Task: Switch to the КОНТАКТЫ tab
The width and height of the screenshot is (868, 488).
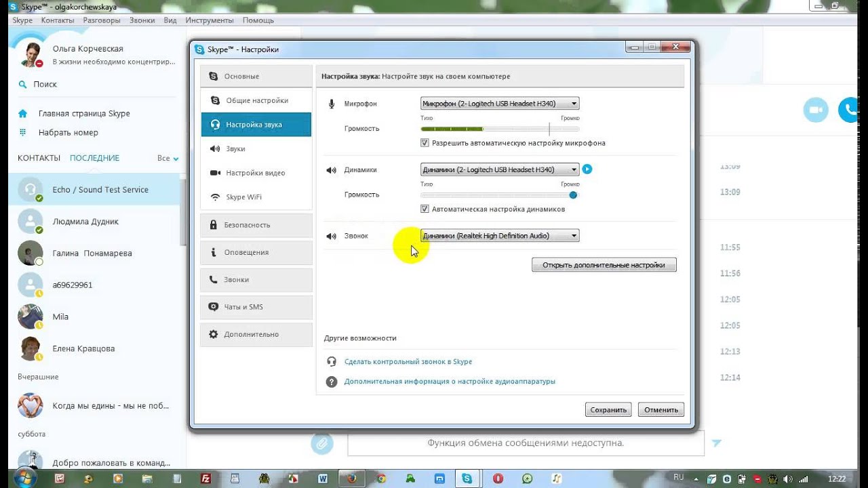Action: [x=39, y=158]
